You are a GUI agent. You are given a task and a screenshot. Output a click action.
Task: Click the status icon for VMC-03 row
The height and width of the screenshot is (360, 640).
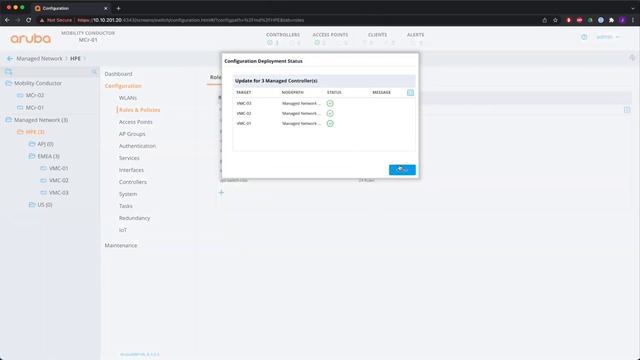tap(330, 104)
